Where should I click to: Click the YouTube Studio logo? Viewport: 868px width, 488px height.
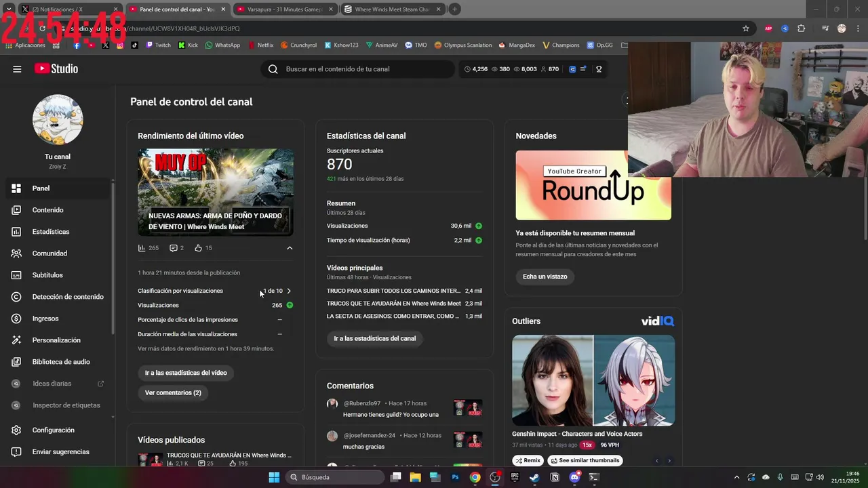pos(56,68)
